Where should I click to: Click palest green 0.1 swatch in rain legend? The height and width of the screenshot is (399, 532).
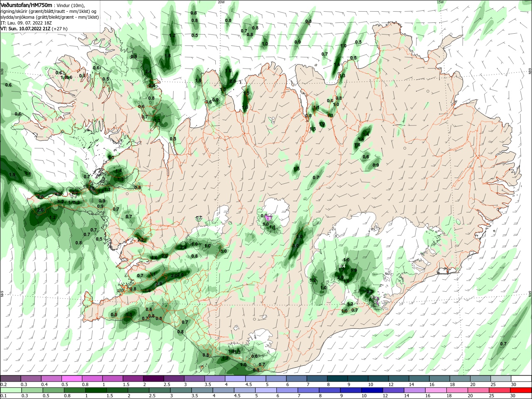[x=11, y=390]
